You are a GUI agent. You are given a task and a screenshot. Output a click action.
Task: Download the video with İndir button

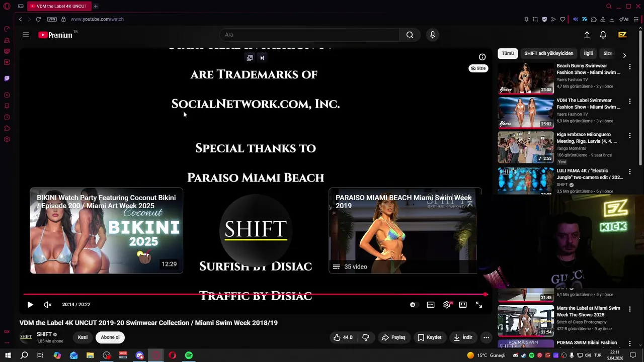(x=463, y=337)
